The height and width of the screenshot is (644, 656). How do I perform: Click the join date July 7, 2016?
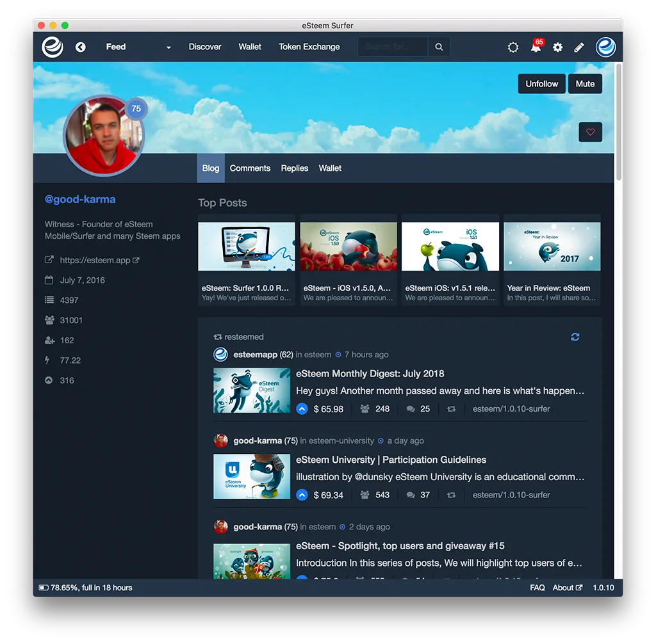(82, 280)
